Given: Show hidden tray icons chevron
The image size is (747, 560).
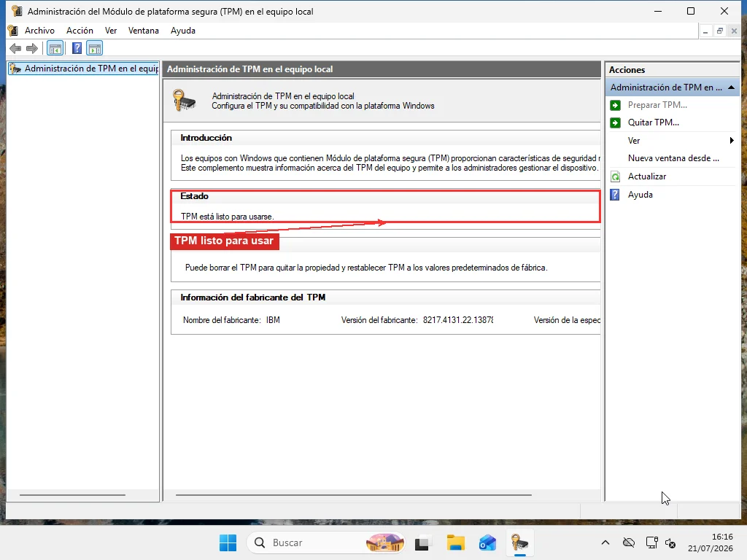Looking at the screenshot, I should 605,542.
